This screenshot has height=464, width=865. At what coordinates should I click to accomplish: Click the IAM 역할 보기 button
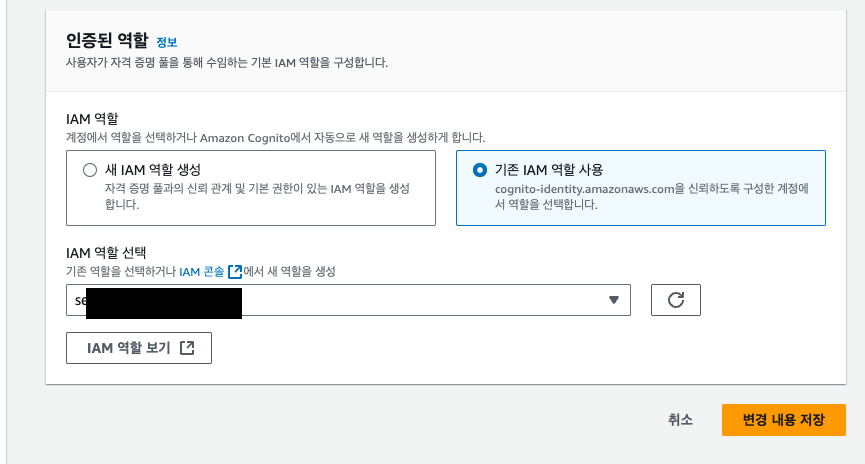point(139,348)
